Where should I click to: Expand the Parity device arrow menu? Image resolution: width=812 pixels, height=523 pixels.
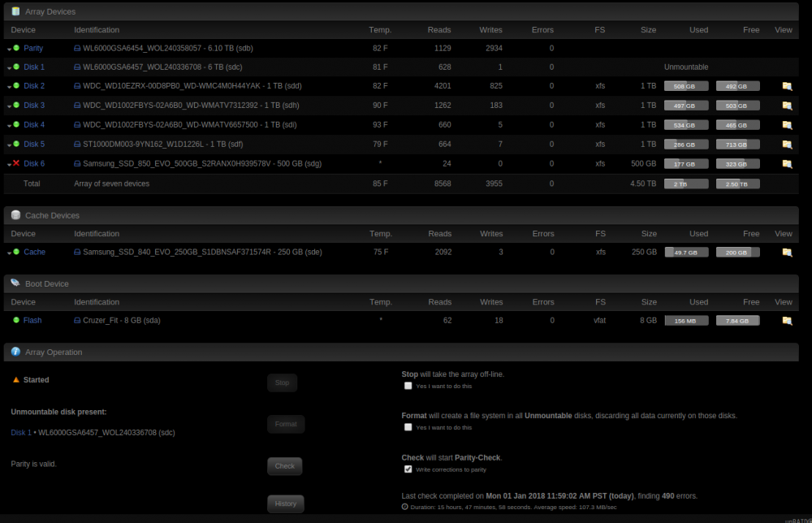(x=9, y=50)
